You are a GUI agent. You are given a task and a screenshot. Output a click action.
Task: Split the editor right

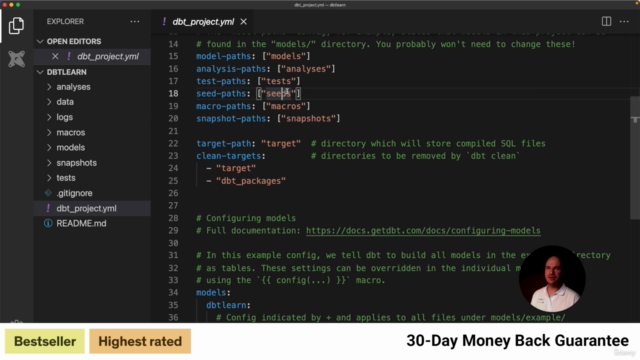607,21
